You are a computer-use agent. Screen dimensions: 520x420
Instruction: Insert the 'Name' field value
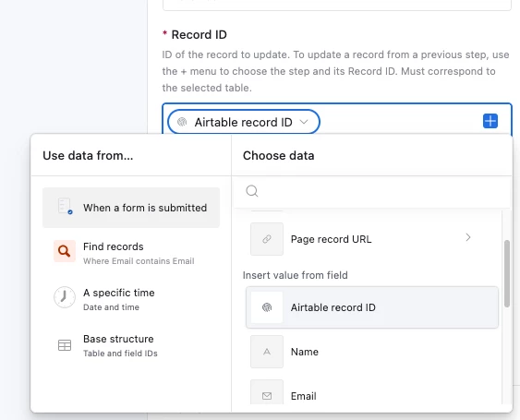[372, 352]
